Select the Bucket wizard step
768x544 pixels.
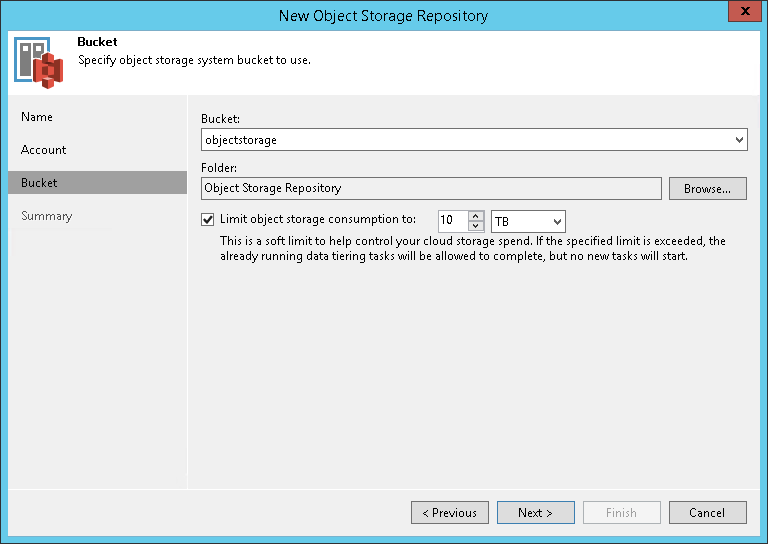click(40, 183)
